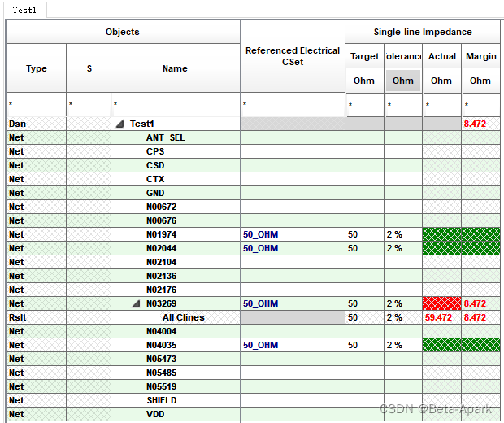Select the SHIELD net row
This screenshot has height=423, width=504.
pos(161,400)
